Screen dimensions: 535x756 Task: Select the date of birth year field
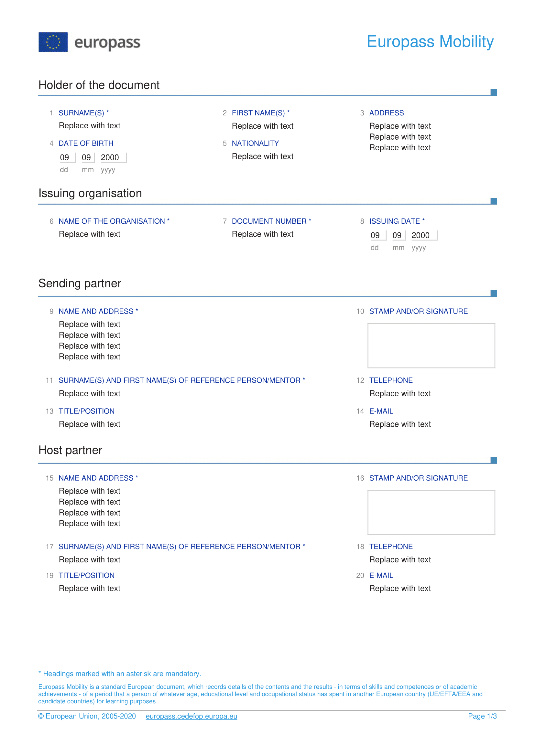click(x=110, y=158)
